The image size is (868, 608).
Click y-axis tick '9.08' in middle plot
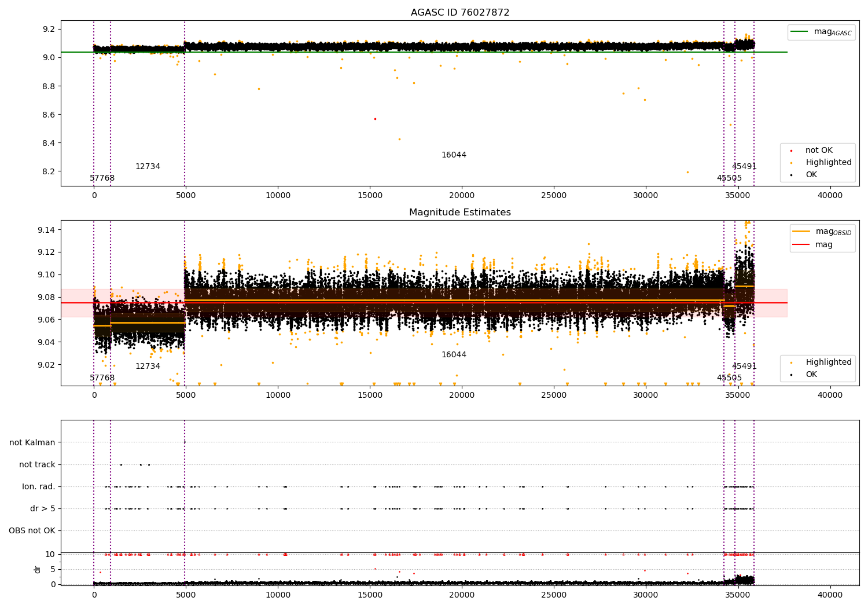point(47,298)
